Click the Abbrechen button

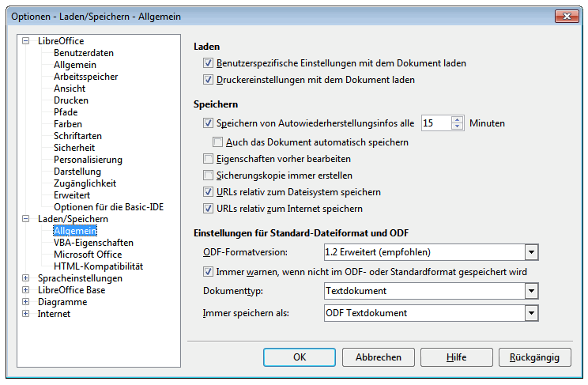click(379, 357)
